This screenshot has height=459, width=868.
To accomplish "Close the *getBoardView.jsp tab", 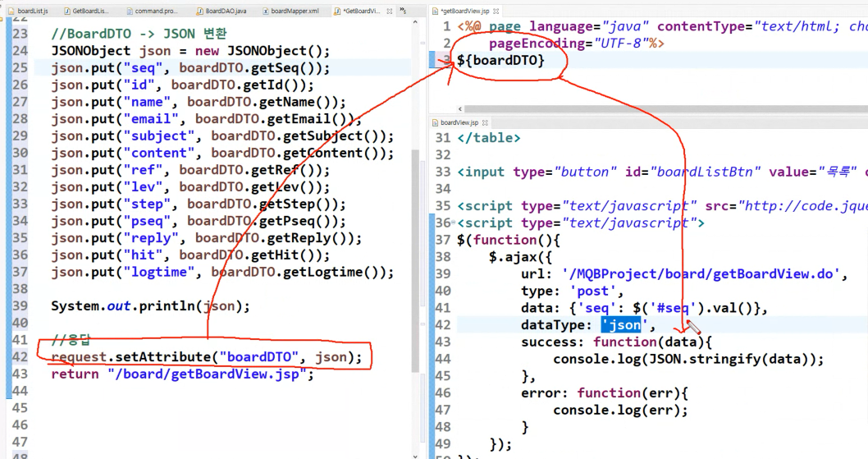I will [496, 11].
